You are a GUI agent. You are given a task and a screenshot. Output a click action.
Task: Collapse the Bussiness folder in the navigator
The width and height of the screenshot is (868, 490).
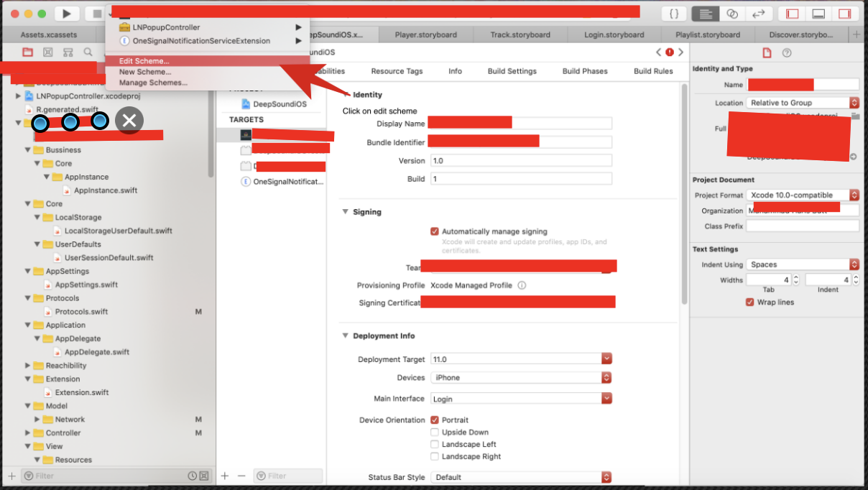point(29,150)
